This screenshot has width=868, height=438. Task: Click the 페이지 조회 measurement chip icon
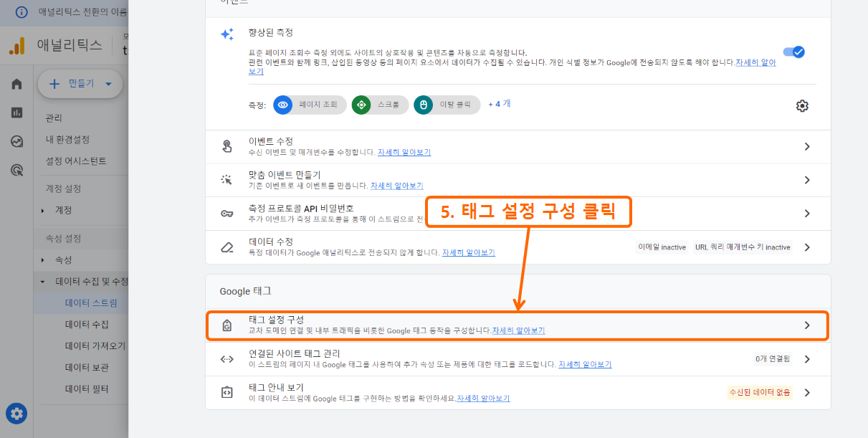click(x=282, y=105)
